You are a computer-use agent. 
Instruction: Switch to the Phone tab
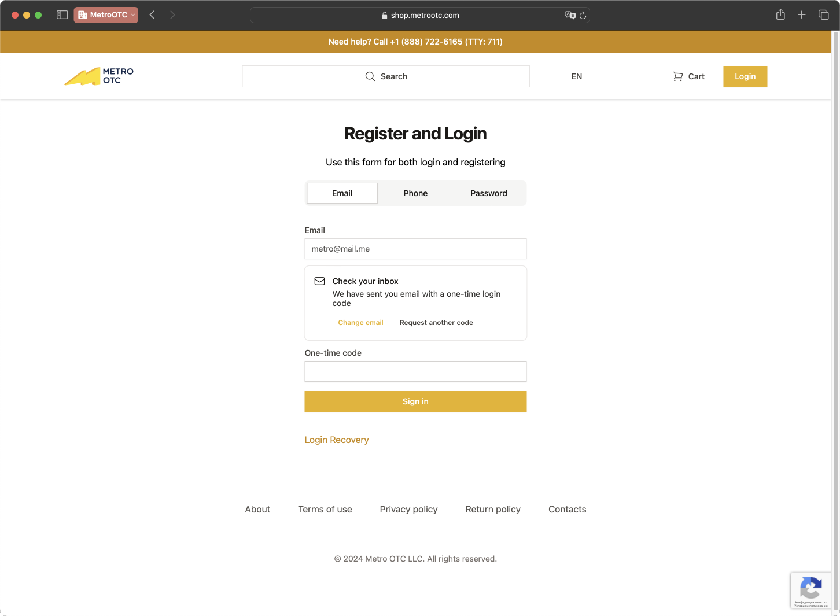(x=415, y=193)
